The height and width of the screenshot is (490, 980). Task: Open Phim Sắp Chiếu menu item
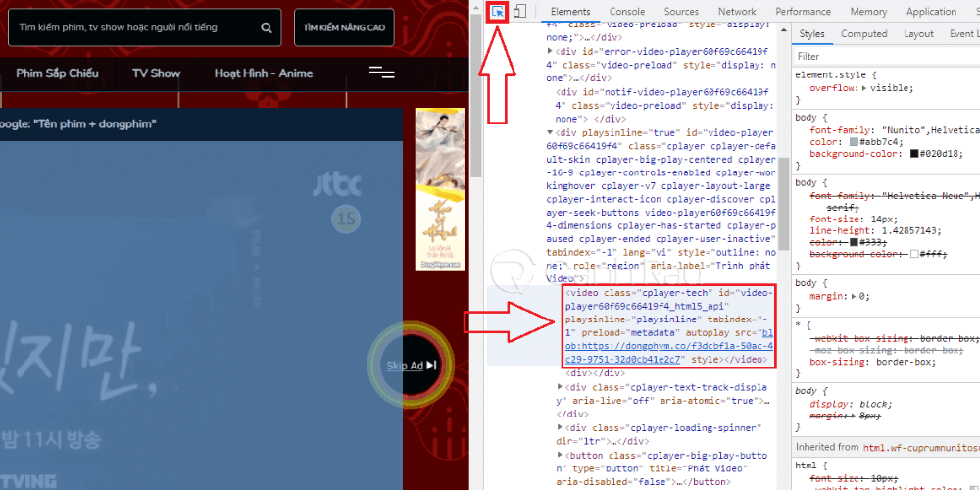tap(57, 73)
